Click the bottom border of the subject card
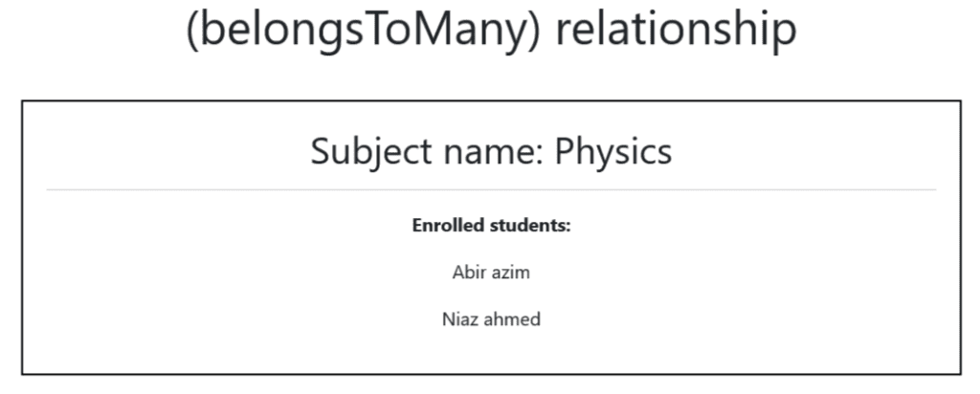The image size is (980, 394). click(491, 374)
